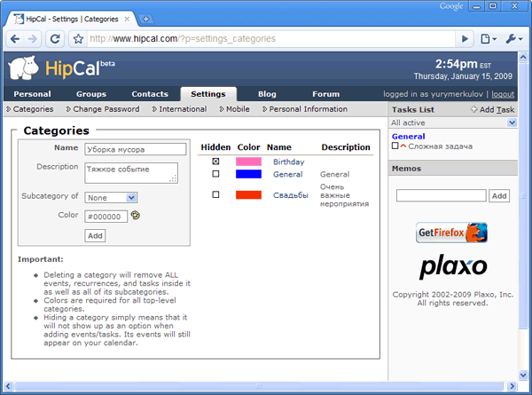Screen dimensions: 532x395
Task: Open the Свадьбы category link
Action: pos(291,195)
